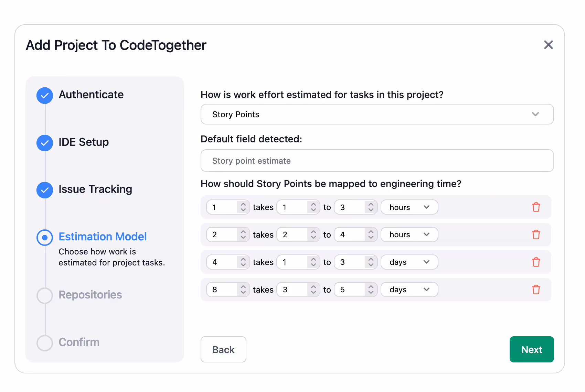Delete the 2 story points mapping row
The width and height of the screenshot is (585, 392).
click(536, 235)
